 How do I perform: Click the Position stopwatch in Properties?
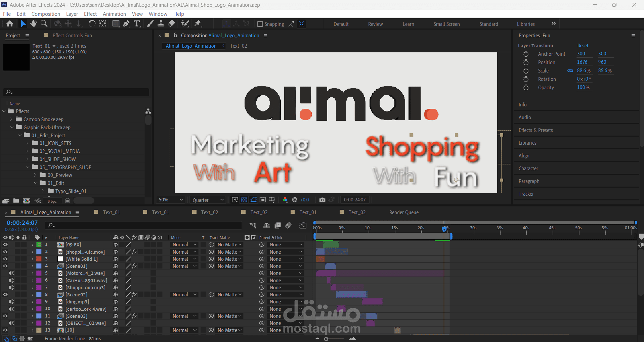pos(526,62)
